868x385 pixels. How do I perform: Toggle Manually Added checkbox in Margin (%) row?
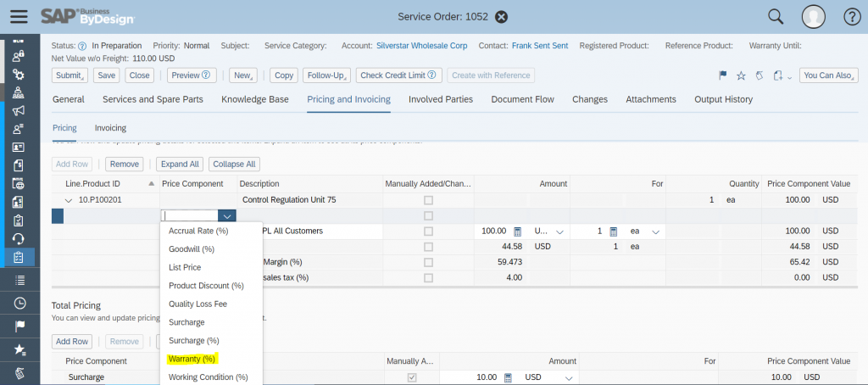click(428, 262)
